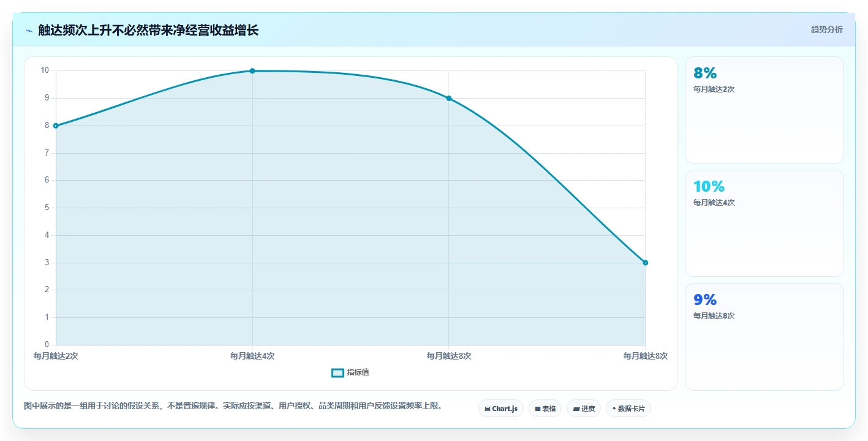Click x-axis label 每月触达8次 below the 9 point
This screenshot has height=441, width=868.
coord(449,356)
